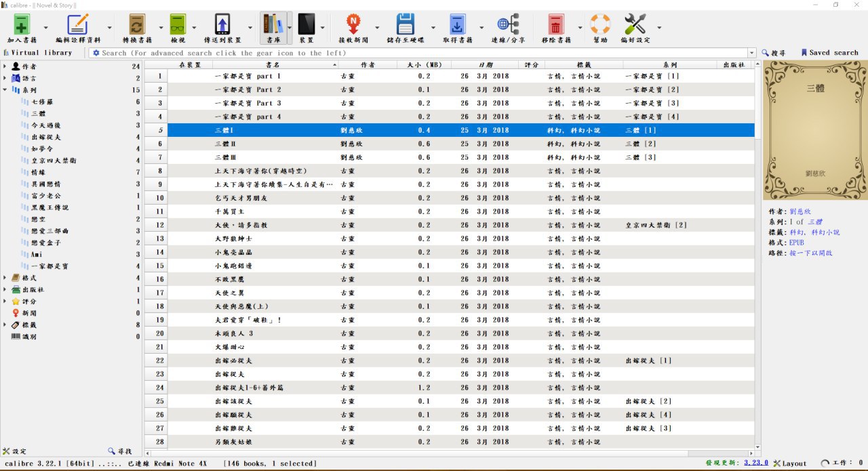The image size is (868, 471).
Task: Click in the search input field
Action: pos(420,53)
